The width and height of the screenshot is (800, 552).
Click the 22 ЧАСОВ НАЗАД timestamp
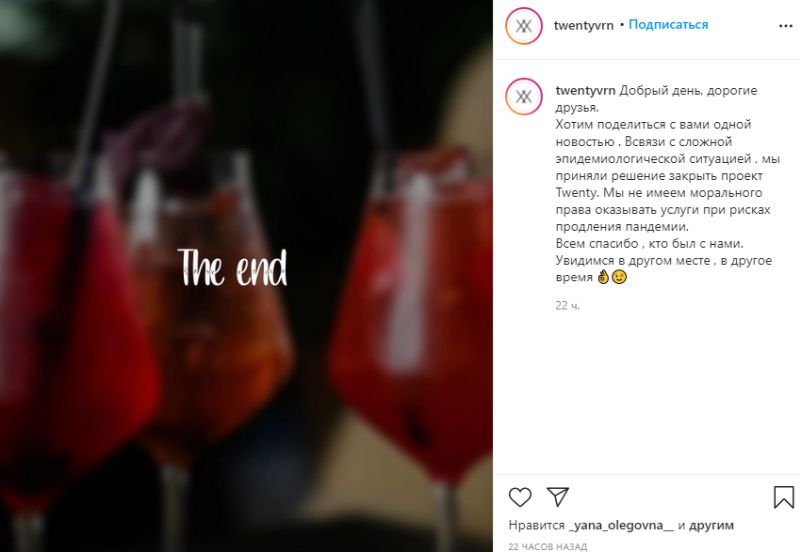[547, 546]
